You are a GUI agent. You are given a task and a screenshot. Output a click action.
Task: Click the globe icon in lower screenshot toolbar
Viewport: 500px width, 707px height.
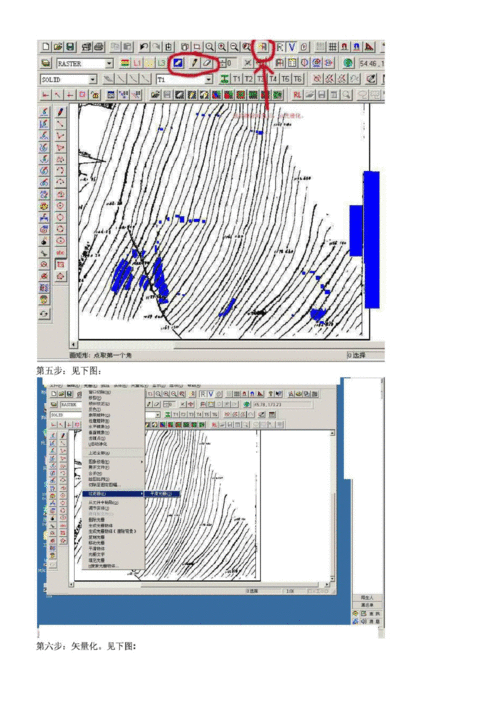246,404
